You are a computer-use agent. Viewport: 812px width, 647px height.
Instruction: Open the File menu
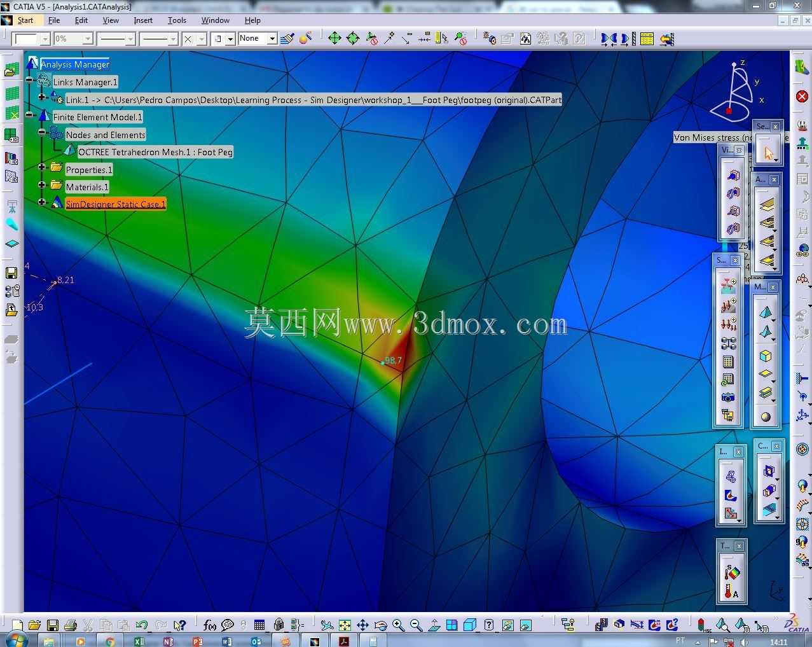click(54, 20)
